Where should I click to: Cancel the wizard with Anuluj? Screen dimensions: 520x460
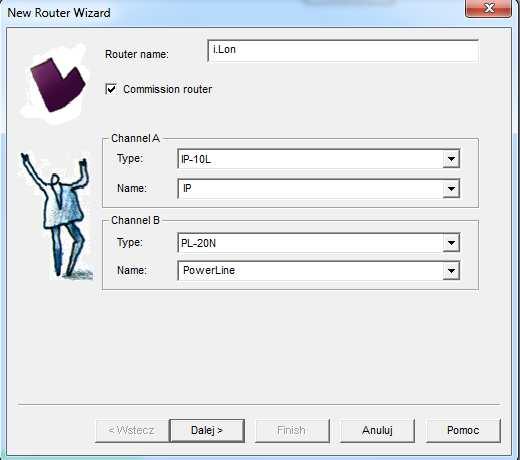click(x=377, y=430)
